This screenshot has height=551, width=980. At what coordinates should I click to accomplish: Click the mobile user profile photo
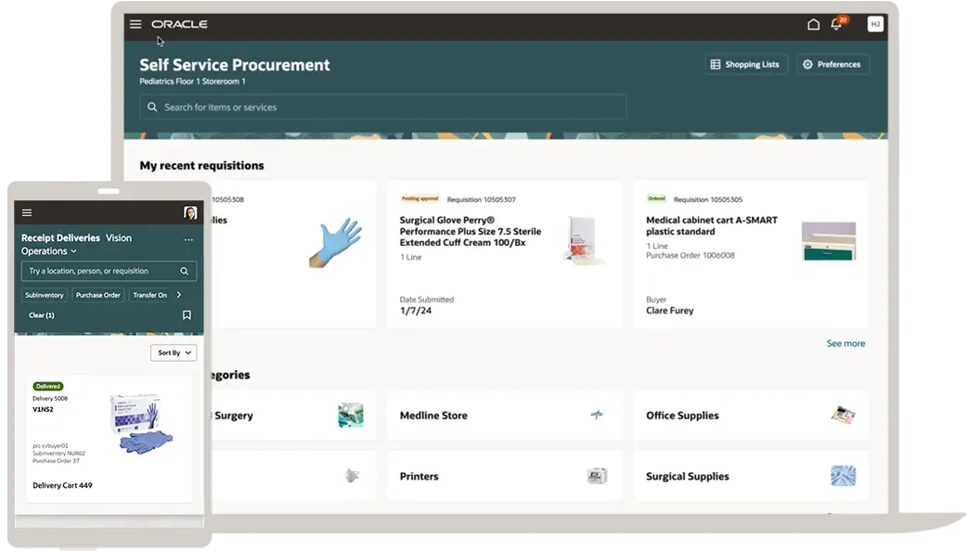pos(190,213)
